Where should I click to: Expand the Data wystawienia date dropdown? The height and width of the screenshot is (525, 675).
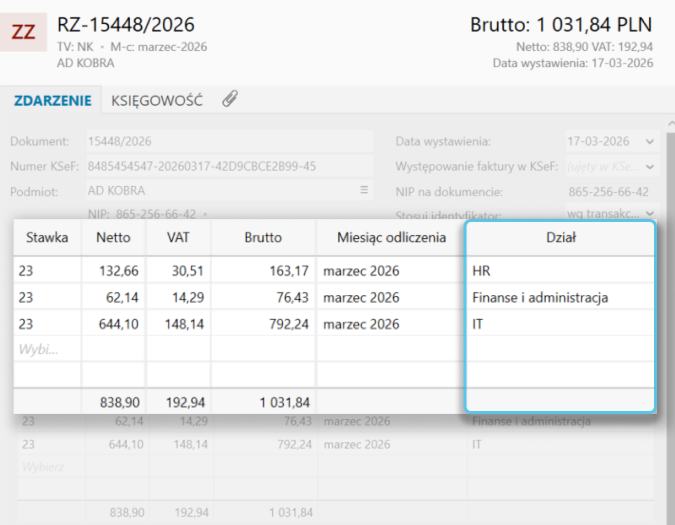[x=650, y=142]
